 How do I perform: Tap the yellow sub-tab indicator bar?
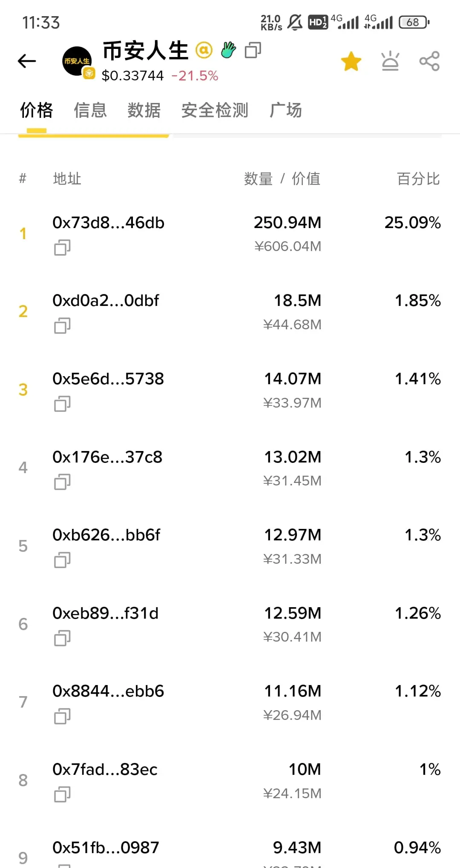(94, 136)
